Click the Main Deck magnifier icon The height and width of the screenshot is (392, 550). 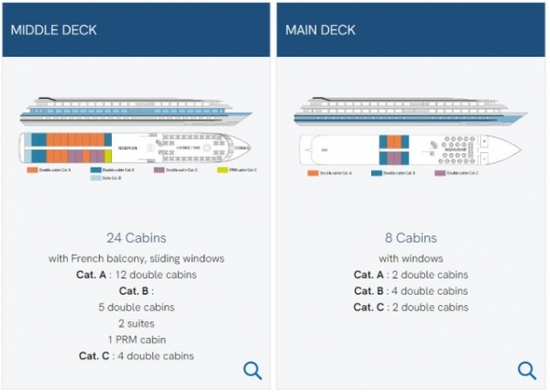527,371
